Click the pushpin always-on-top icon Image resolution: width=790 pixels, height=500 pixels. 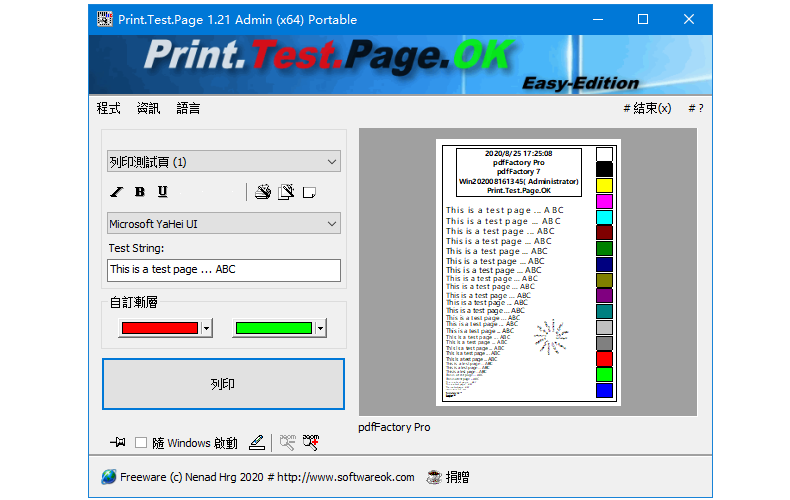(118, 443)
